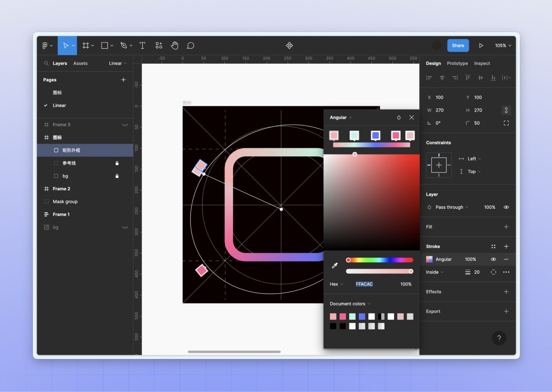Select the 矩形外框 layer
The height and width of the screenshot is (392, 552).
(85, 151)
